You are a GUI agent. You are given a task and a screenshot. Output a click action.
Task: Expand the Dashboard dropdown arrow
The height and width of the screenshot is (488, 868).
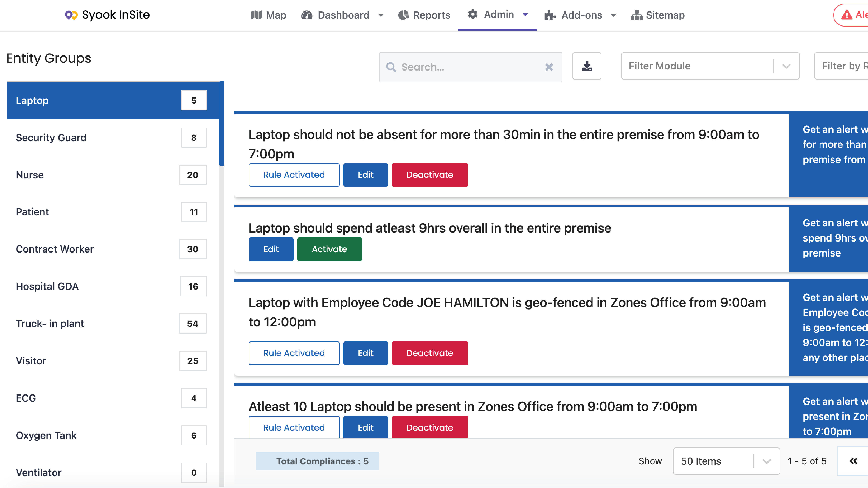381,15
